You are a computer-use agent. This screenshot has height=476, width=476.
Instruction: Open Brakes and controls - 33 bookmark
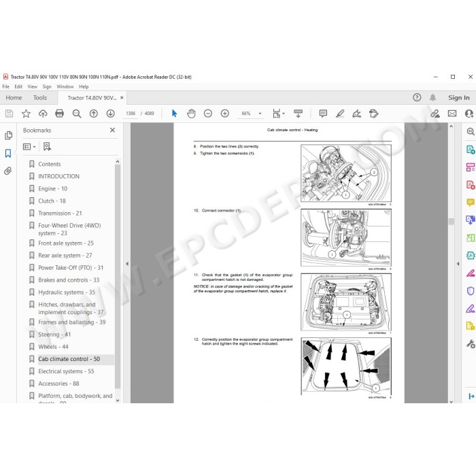tap(69, 280)
